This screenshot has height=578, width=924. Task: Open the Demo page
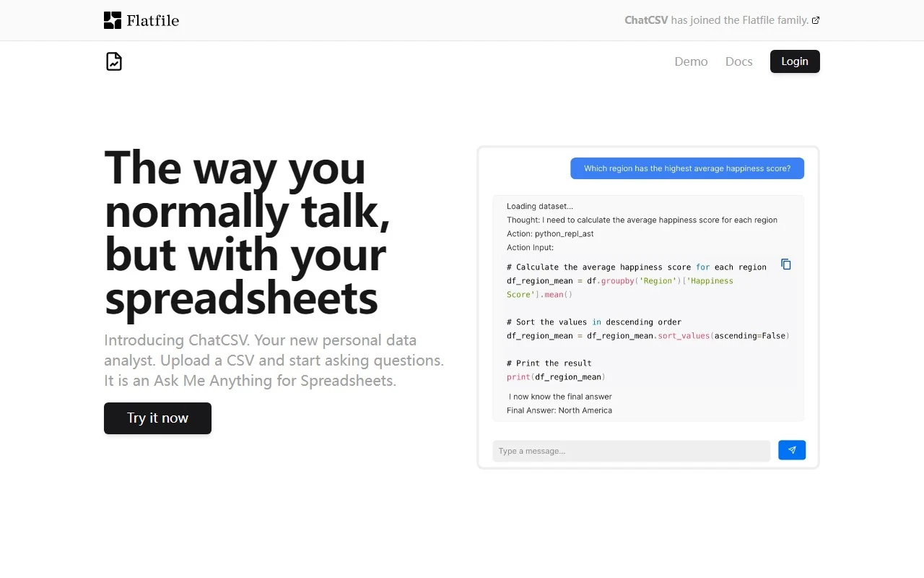691,61
